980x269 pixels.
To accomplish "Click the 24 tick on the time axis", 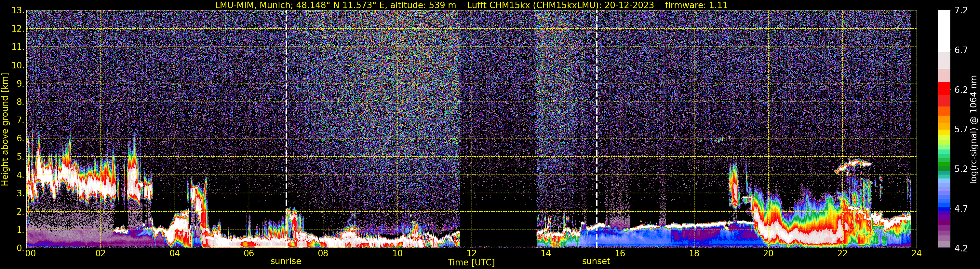I will pos(917,253).
